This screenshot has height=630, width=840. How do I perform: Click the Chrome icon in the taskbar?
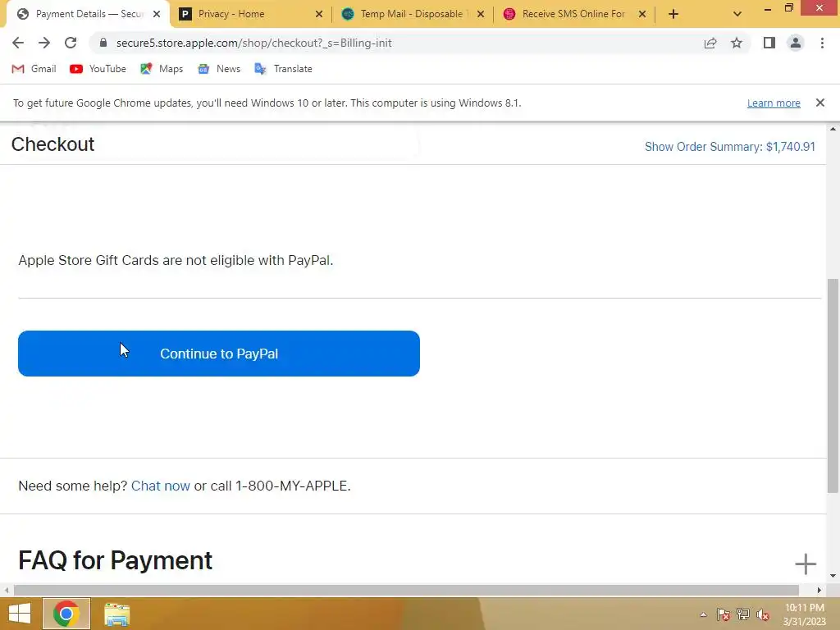point(66,614)
